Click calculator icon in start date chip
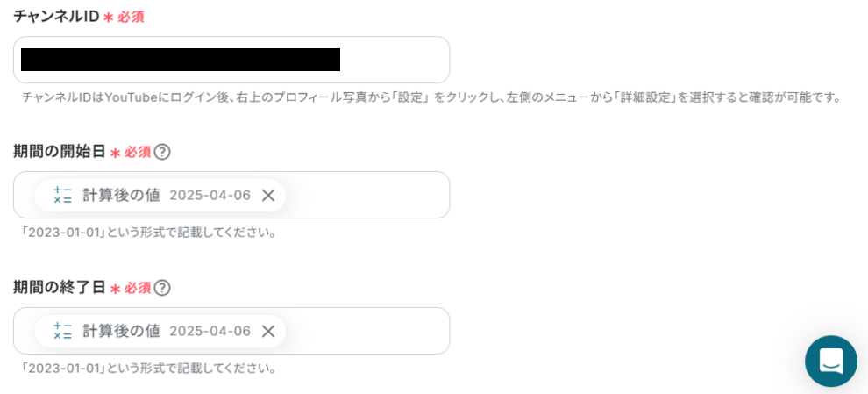868x394 pixels. click(x=62, y=195)
